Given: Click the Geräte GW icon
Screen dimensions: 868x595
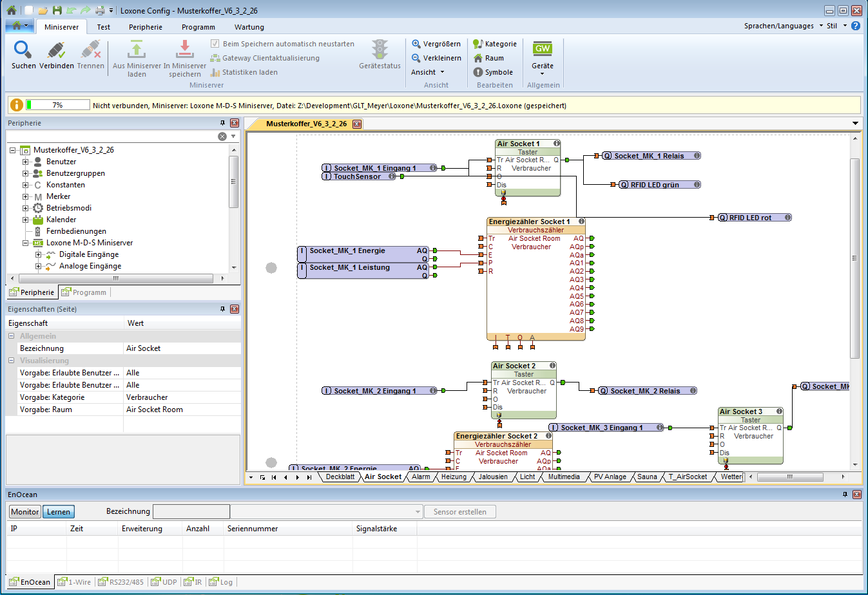Looking at the screenshot, I should click(x=543, y=48).
